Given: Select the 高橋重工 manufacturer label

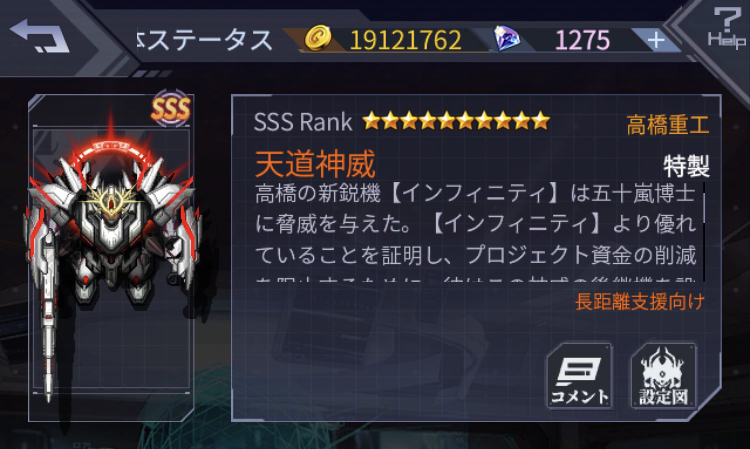Looking at the screenshot, I should (x=668, y=125).
